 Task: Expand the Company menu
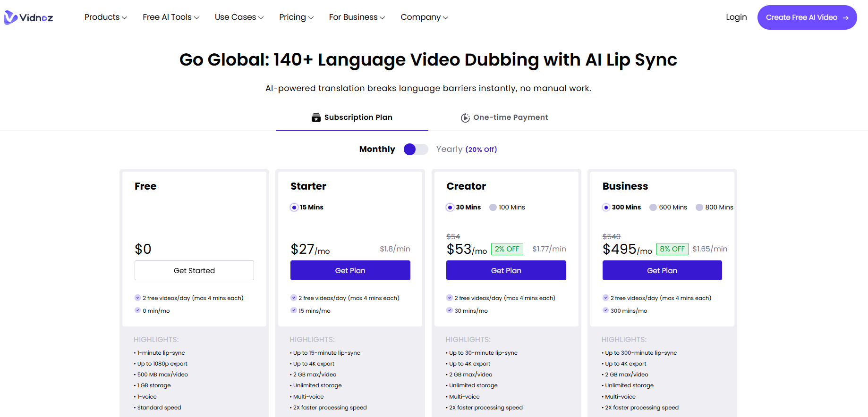pos(424,17)
